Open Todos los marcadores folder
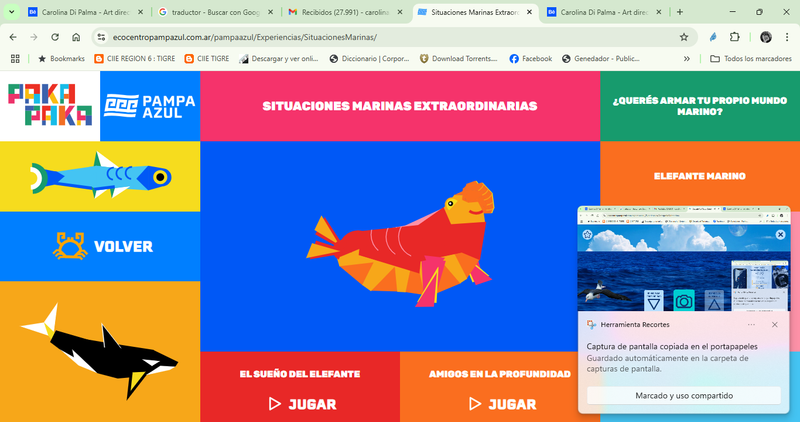The height and width of the screenshot is (422, 800). pos(751,59)
